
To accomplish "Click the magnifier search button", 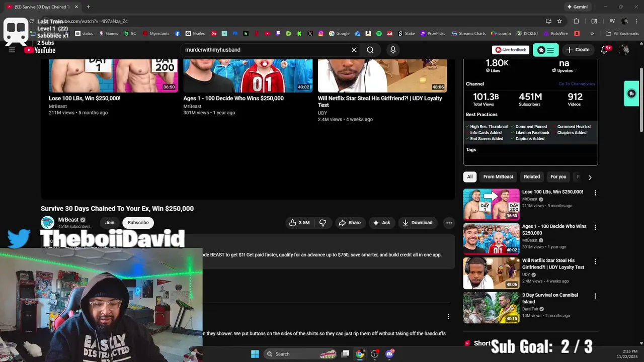I will [x=370, y=50].
